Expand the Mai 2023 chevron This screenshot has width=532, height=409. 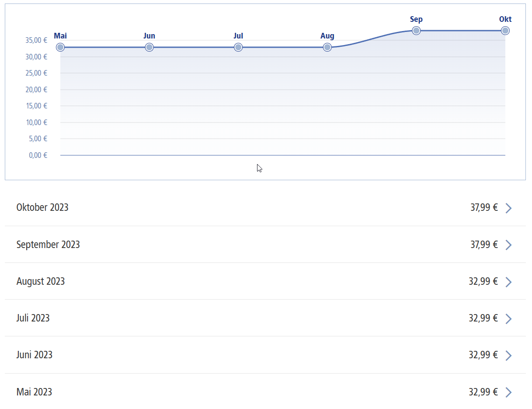point(508,392)
